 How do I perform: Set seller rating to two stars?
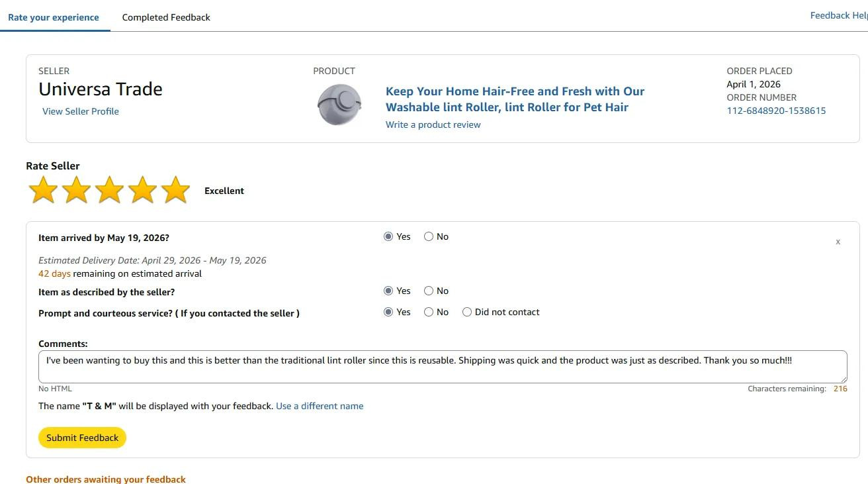(x=77, y=190)
